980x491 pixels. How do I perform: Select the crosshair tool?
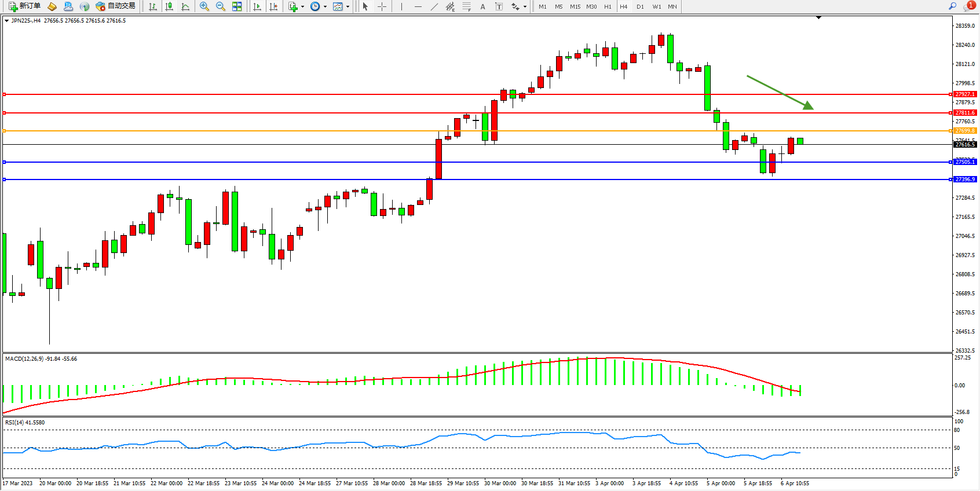click(x=382, y=6)
